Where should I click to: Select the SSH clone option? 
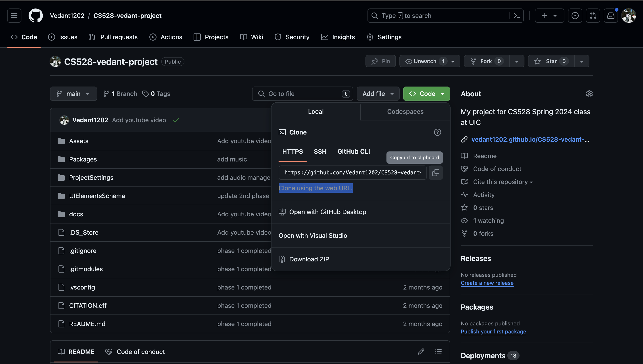tap(320, 151)
